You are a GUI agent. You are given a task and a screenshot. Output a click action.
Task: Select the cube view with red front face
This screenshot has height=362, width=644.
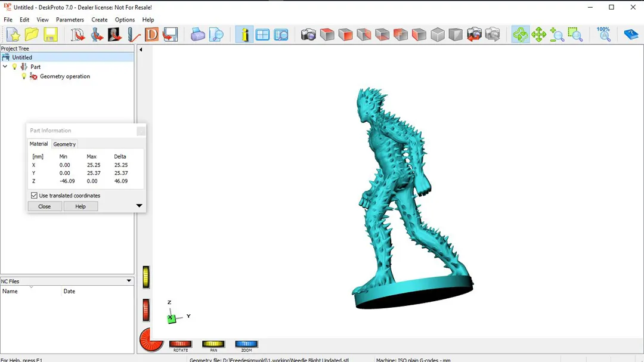tap(345, 35)
